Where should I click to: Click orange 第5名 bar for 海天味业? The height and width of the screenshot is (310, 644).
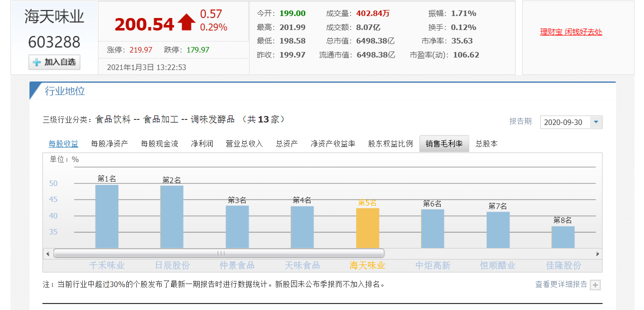tap(367, 228)
